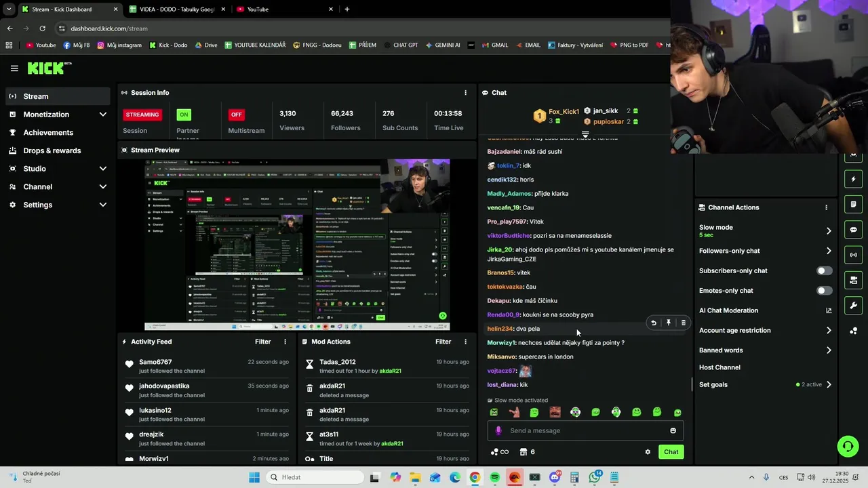Open Mod Actions Filter
The image size is (868, 488).
(443, 342)
